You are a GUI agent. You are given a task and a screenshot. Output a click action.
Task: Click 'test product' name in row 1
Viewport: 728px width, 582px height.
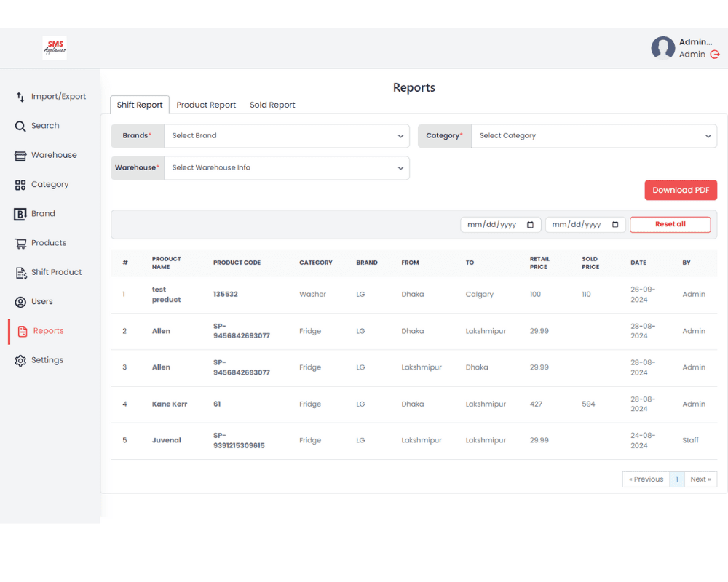pos(166,295)
